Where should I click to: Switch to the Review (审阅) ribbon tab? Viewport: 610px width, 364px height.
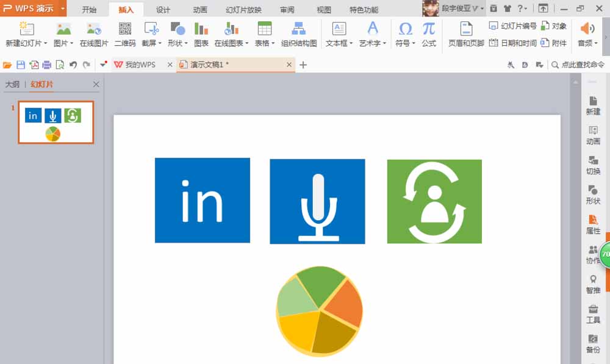(x=287, y=10)
